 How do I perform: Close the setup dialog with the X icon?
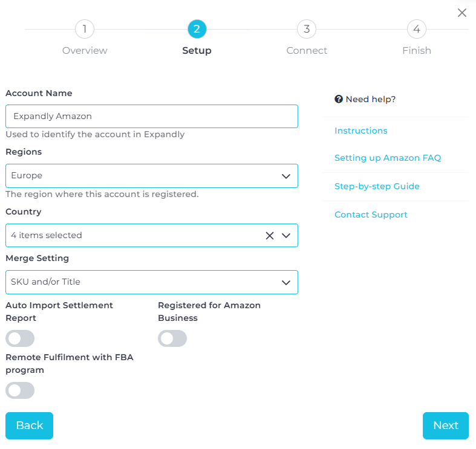point(462,13)
